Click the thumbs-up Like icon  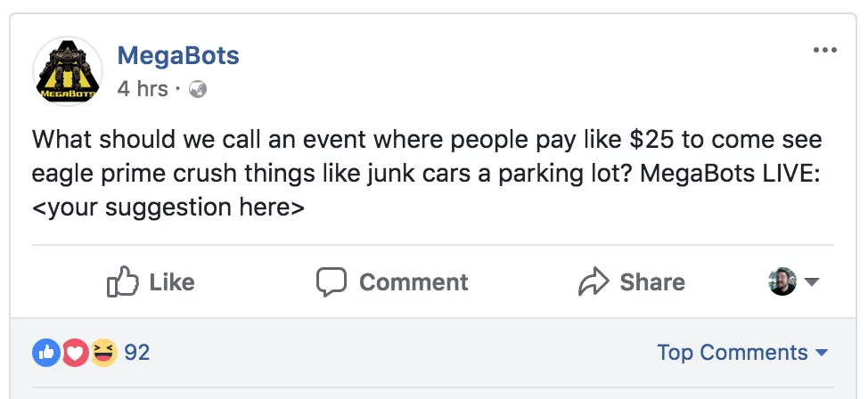[122, 282]
